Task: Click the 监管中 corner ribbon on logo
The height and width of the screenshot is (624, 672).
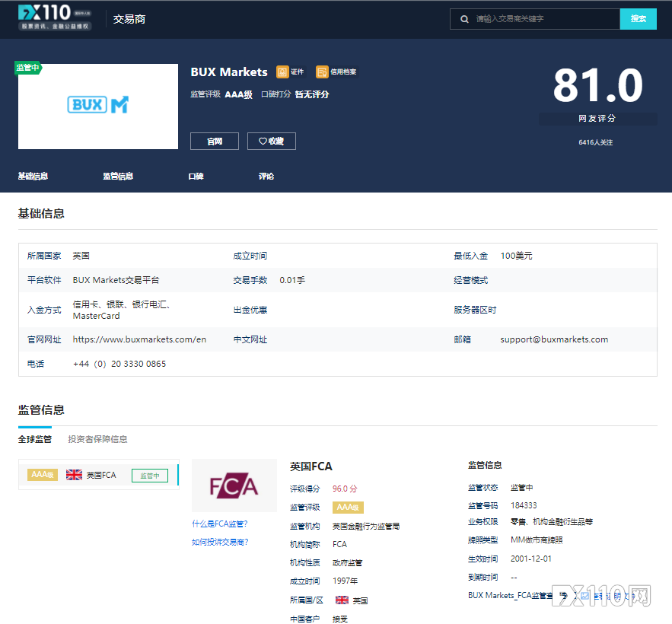Action: point(28,68)
